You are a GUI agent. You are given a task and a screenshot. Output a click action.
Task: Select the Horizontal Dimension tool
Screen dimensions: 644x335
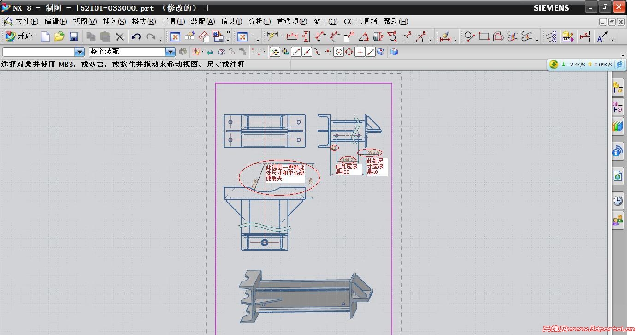(x=292, y=36)
